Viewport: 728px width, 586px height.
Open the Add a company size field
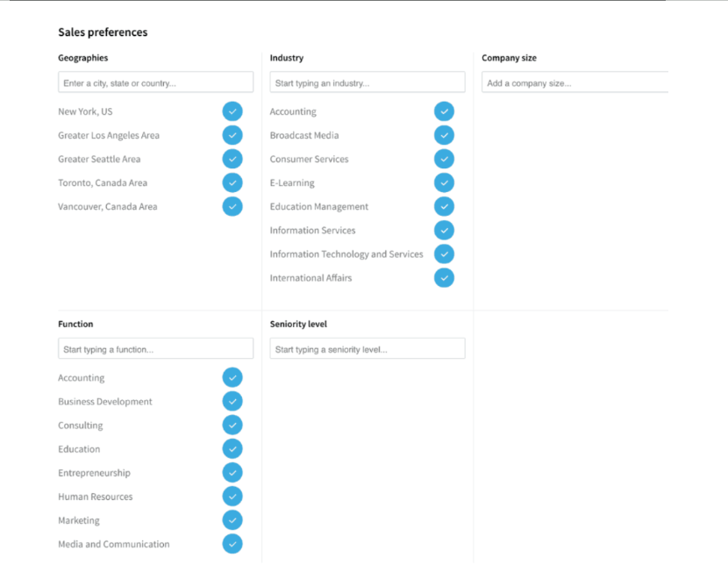click(x=575, y=82)
